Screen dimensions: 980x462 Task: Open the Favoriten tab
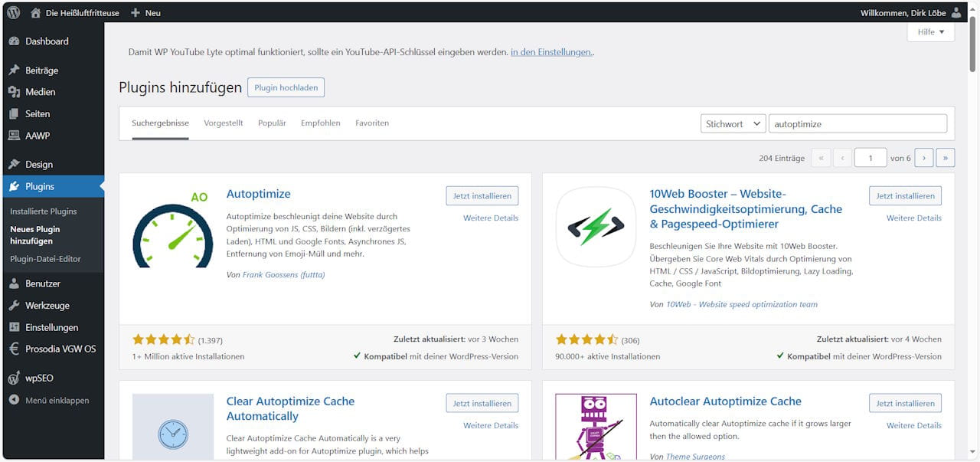372,123
